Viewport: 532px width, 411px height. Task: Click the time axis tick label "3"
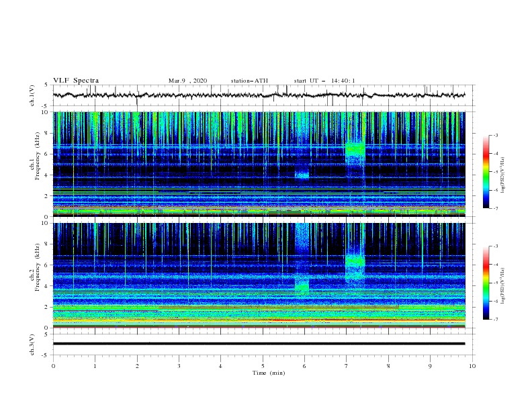click(179, 366)
